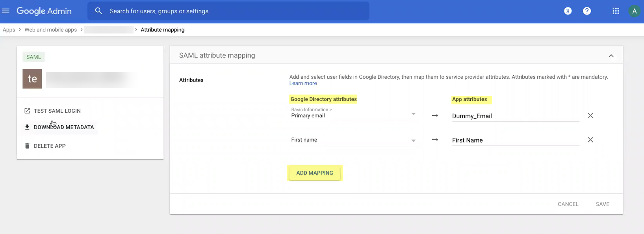This screenshot has height=234, width=644.
Task: Remove the First Name mapping row
Action: pos(590,140)
